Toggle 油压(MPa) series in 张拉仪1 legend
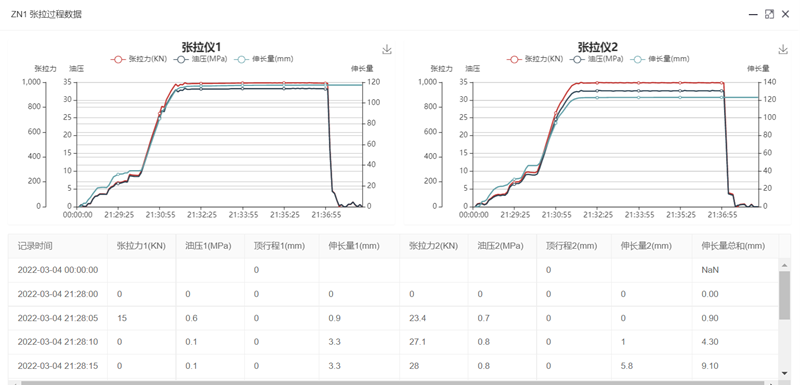The width and height of the screenshot is (800, 385). 200,59
